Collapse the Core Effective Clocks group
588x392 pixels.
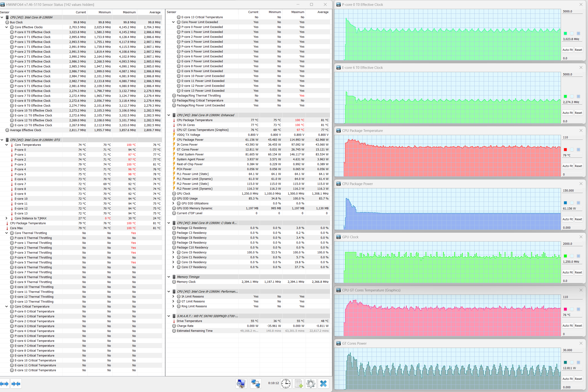click(x=7, y=27)
